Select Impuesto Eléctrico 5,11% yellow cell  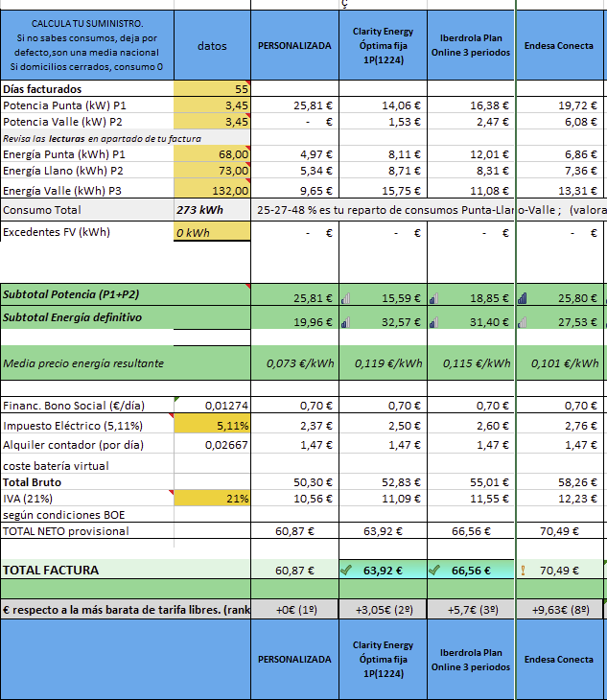(x=212, y=425)
